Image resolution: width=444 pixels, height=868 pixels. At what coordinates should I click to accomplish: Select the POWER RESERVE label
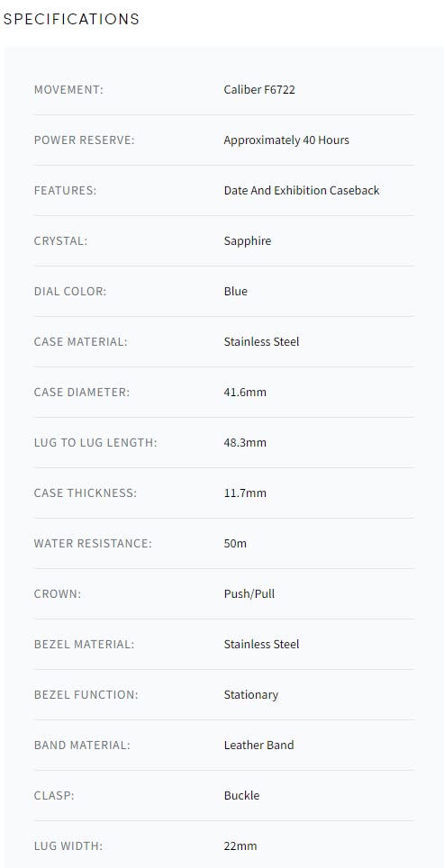pyautogui.click(x=84, y=140)
